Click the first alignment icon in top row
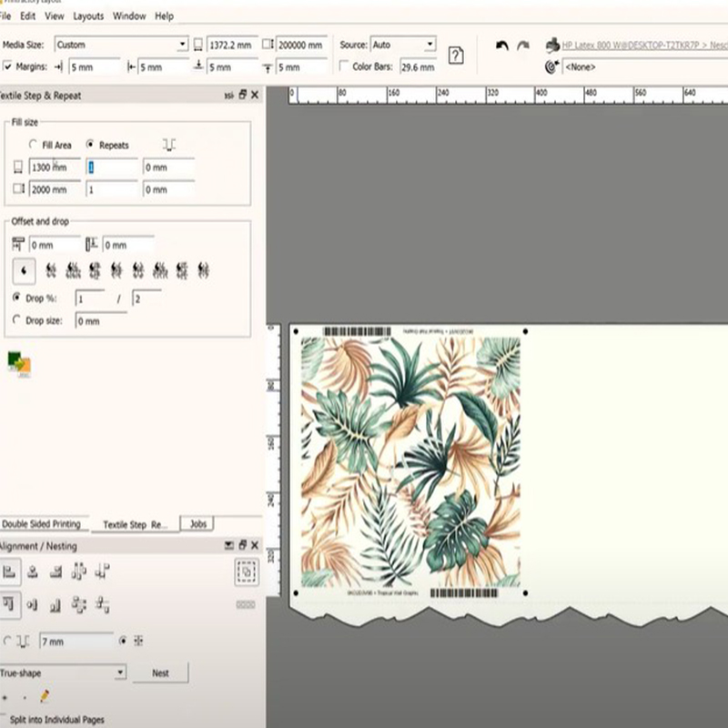728x728 pixels. (x=9, y=571)
